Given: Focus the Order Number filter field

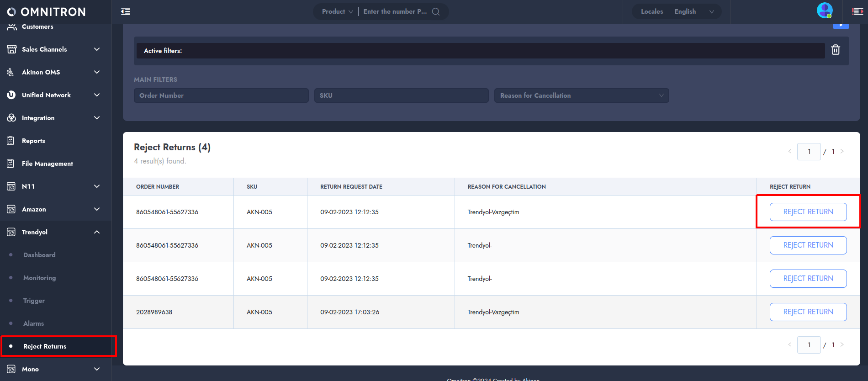Looking at the screenshot, I should click(221, 95).
